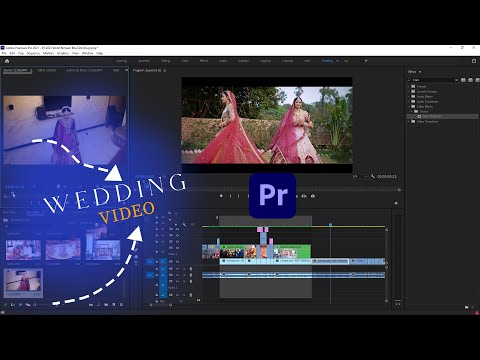Click the Home icon in workspace bar
480x360 pixels.
[7, 61]
